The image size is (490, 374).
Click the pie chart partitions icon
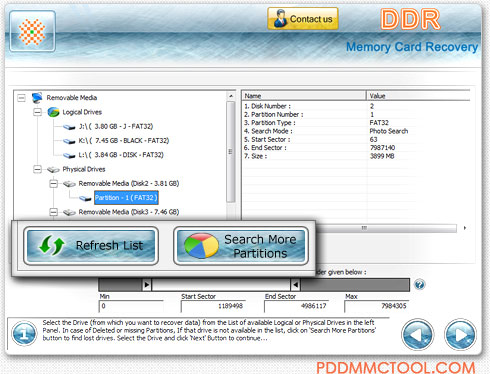coord(201,246)
